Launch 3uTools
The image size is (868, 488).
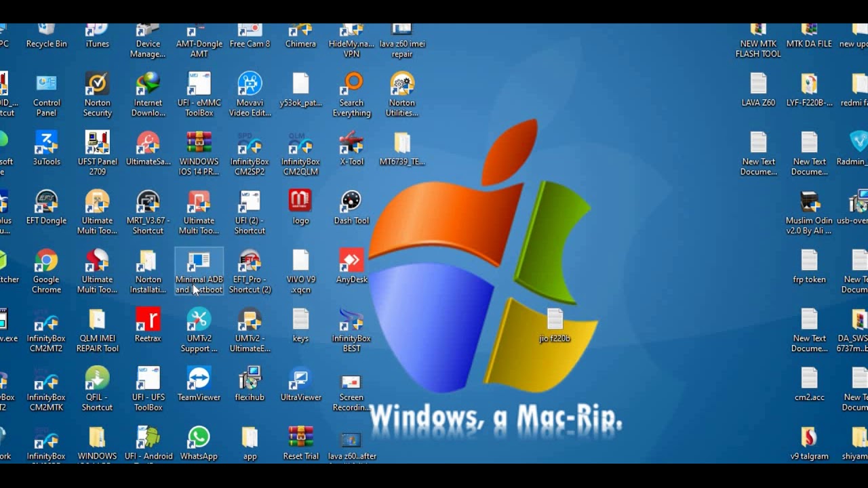pyautogui.click(x=46, y=149)
